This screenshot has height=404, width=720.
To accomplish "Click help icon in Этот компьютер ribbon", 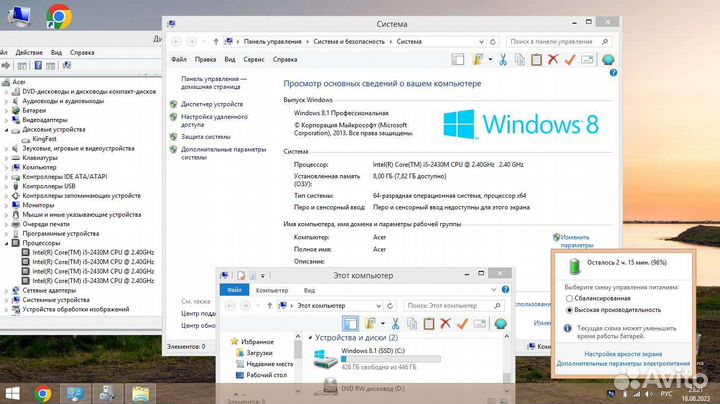I will [x=506, y=290].
